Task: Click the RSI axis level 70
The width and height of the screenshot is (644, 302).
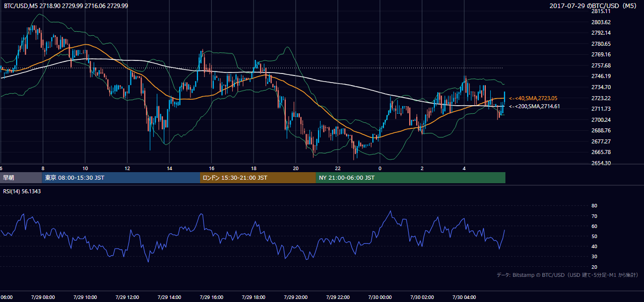Action: (x=594, y=216)
